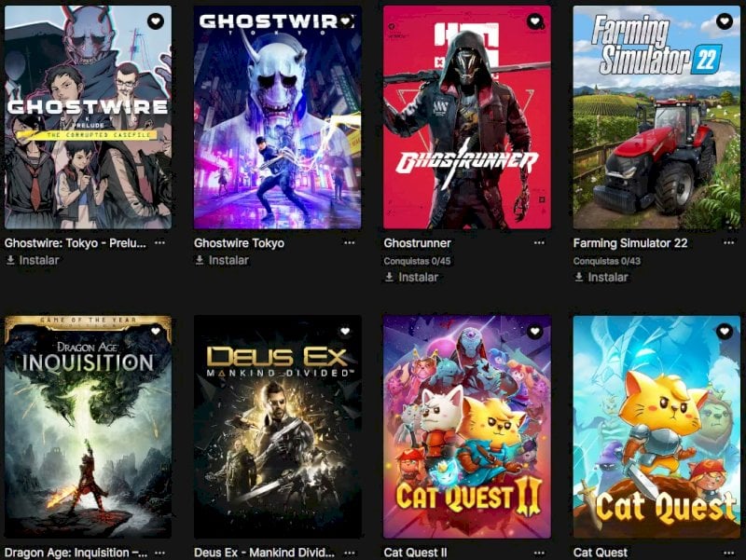Image resolution: width=746 pixels, height=560 pixels.
Task: Install Ghostwire Tokyo via Instalar text
Action: (228, 260)
